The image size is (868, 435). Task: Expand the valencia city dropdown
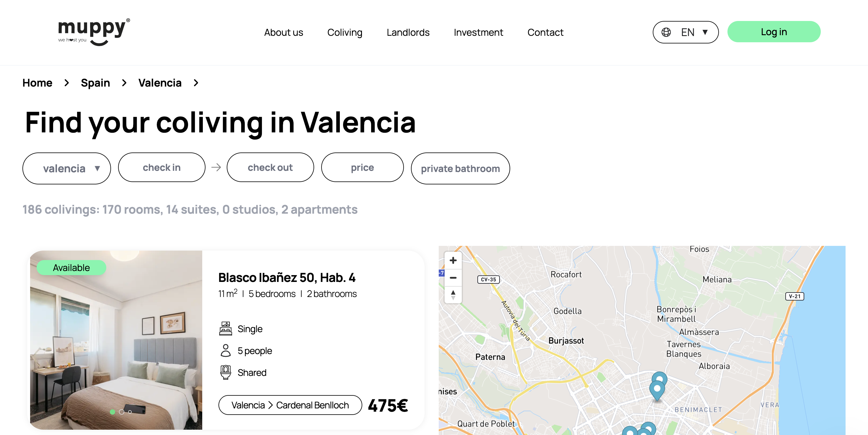[67, 168]
